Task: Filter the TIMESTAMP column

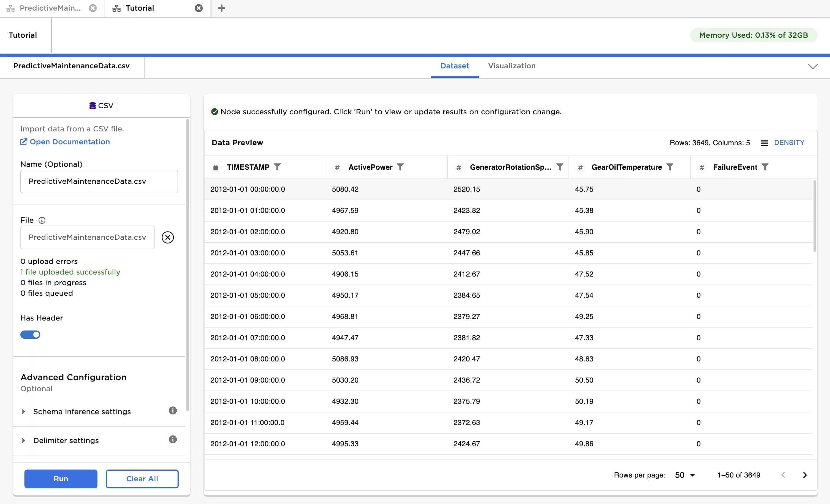Action: [x=278, y=167]
